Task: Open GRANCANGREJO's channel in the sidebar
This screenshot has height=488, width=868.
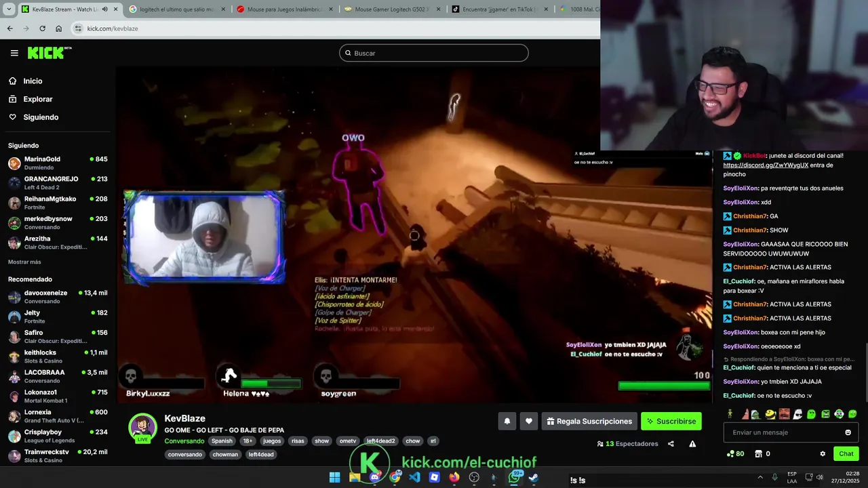Action: 58,183
